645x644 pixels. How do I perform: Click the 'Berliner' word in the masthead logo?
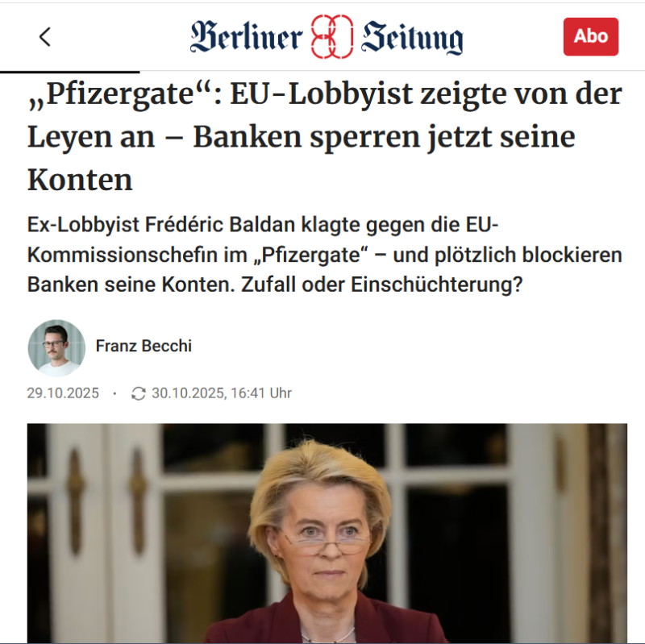247,37
